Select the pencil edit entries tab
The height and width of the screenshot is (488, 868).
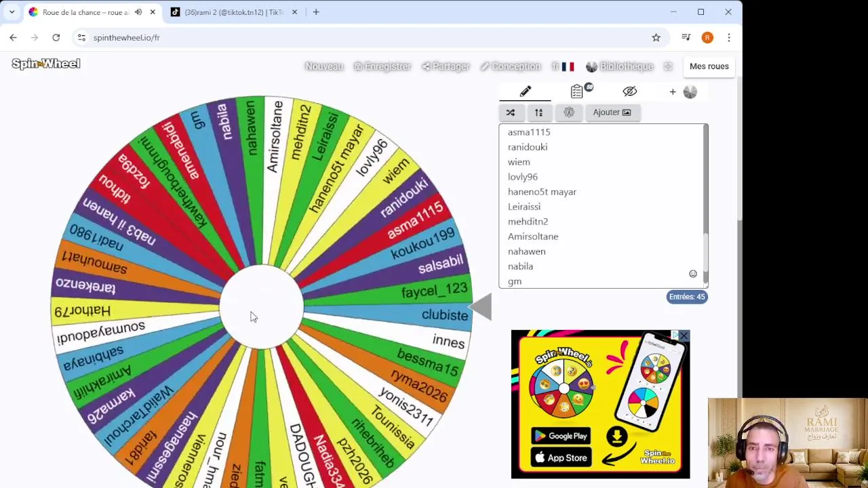[526, 91]
